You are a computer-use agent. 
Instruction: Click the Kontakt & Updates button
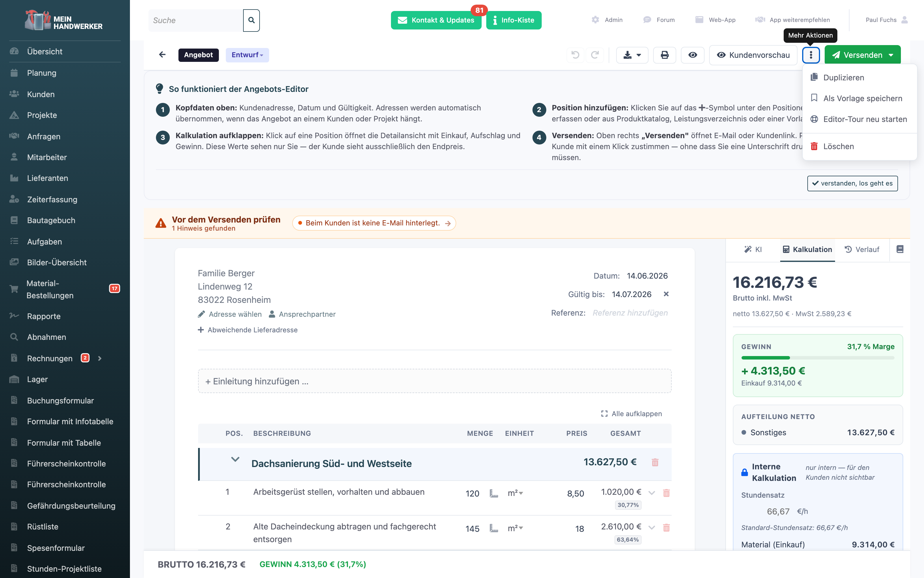click(x=436, y=20)
